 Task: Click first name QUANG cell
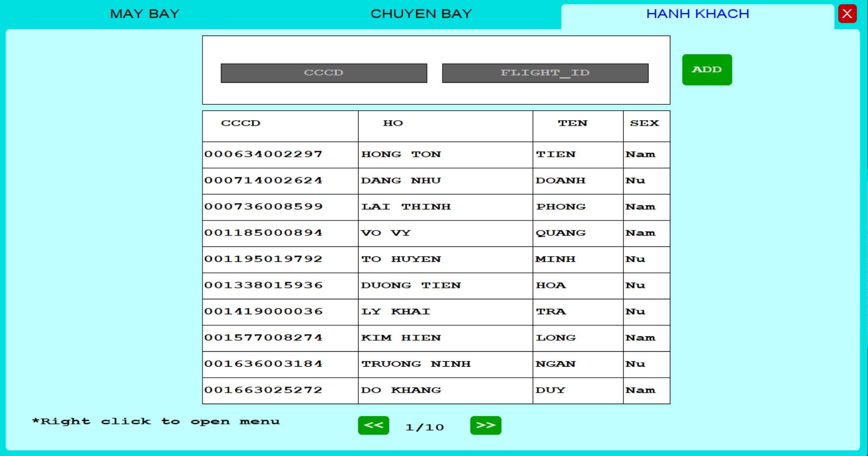[x=578, y=233]
